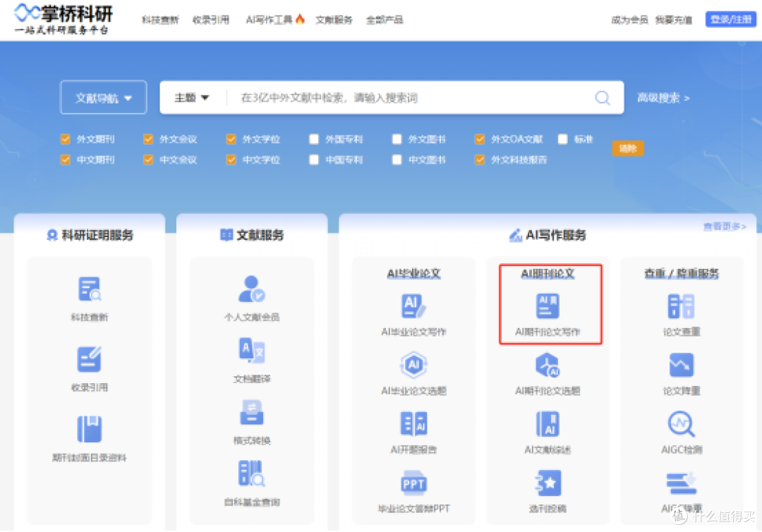Open the 收录引用 top menu item

211,20
